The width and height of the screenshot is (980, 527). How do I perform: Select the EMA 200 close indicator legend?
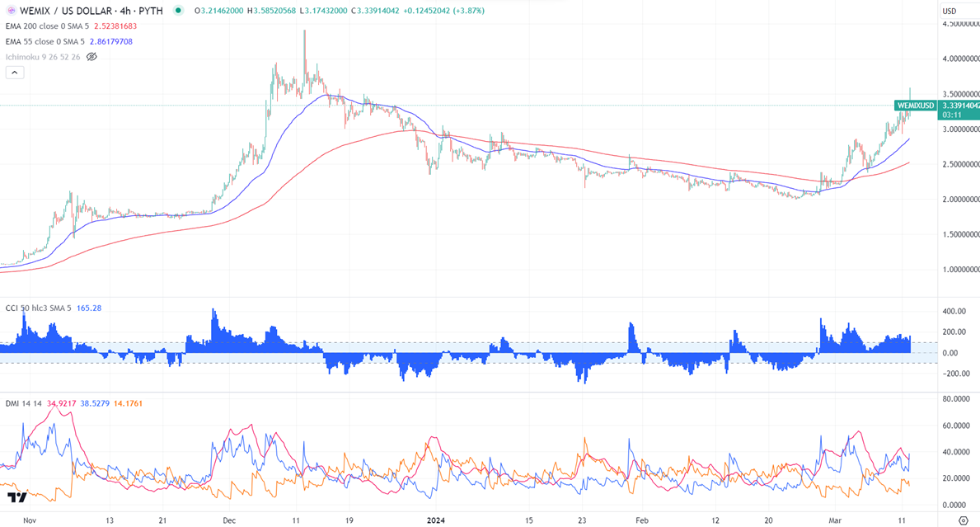click(x=48, y=26)
